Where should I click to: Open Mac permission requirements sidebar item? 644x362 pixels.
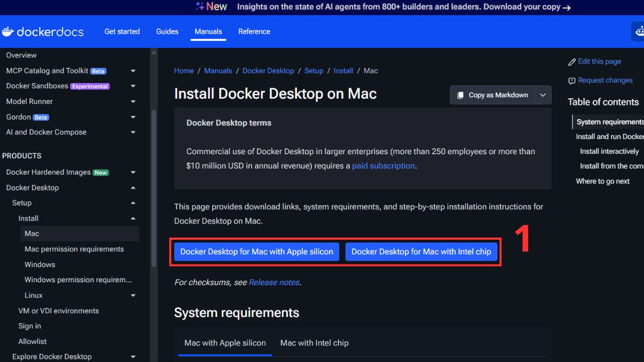[x=74, y=249]
